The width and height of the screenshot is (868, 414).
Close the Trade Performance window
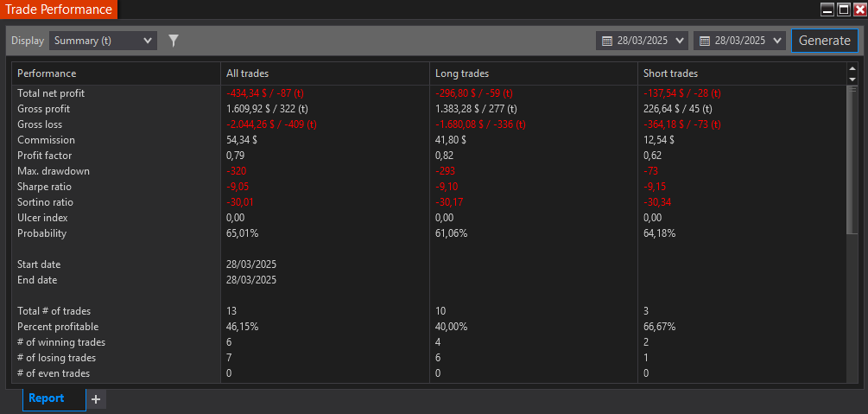click(x=859, y=10)
